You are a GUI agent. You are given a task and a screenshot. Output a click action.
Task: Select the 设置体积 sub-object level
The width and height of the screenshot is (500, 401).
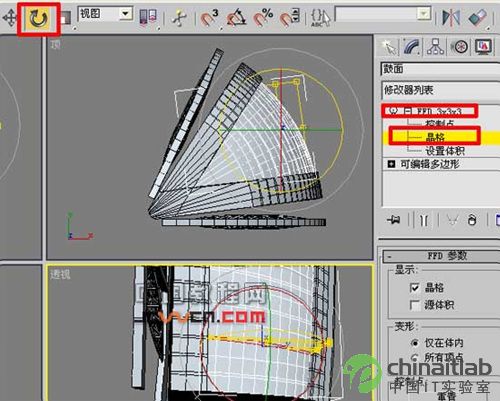(445, 151)
